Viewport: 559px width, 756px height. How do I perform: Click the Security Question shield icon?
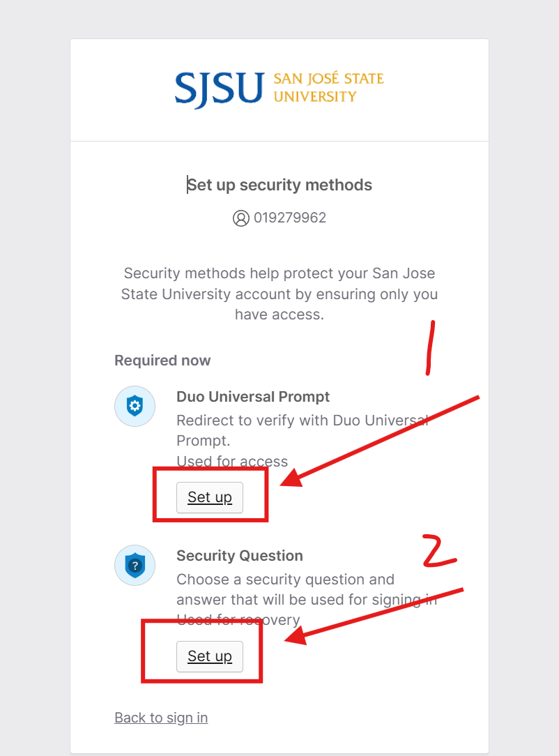coord(135,565)
